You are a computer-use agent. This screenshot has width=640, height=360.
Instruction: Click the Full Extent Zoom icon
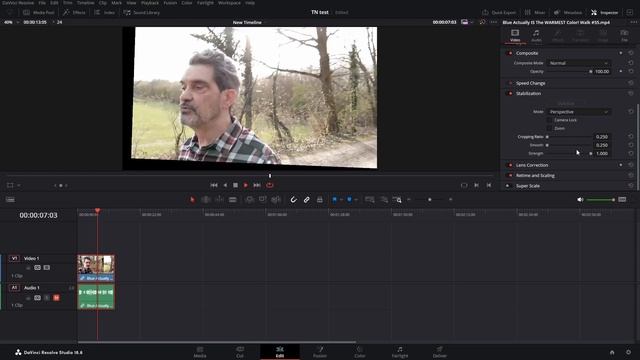pyautogui.click(x=370, y=200)
